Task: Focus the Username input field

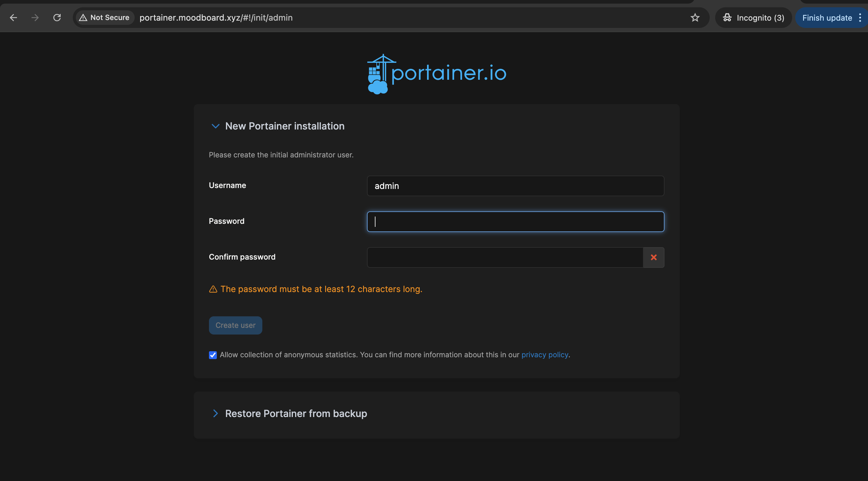Action: coord(515,186)
